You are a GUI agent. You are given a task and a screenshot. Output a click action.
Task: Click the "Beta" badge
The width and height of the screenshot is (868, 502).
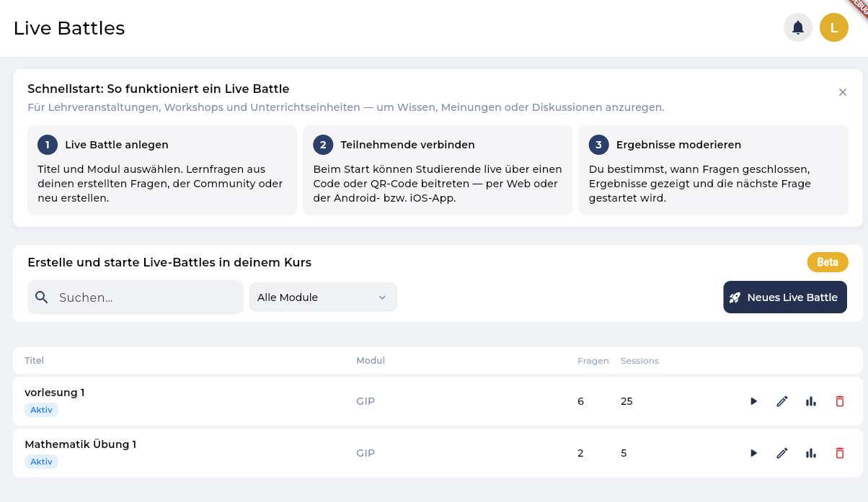[828, 262]
